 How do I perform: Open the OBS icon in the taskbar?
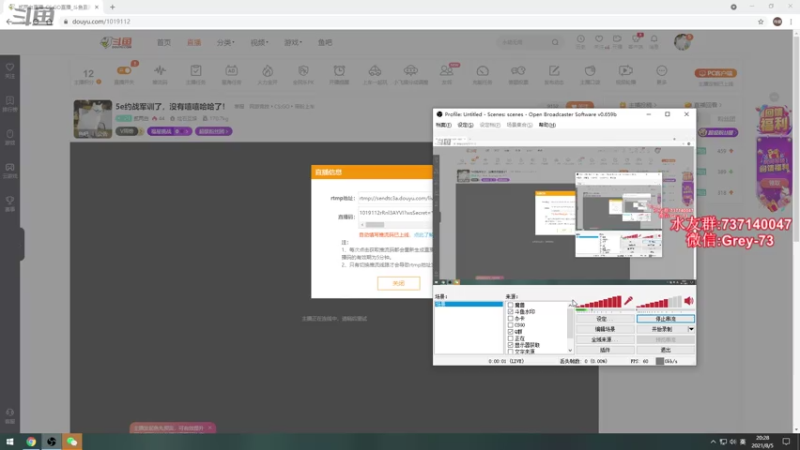point(52,442)
